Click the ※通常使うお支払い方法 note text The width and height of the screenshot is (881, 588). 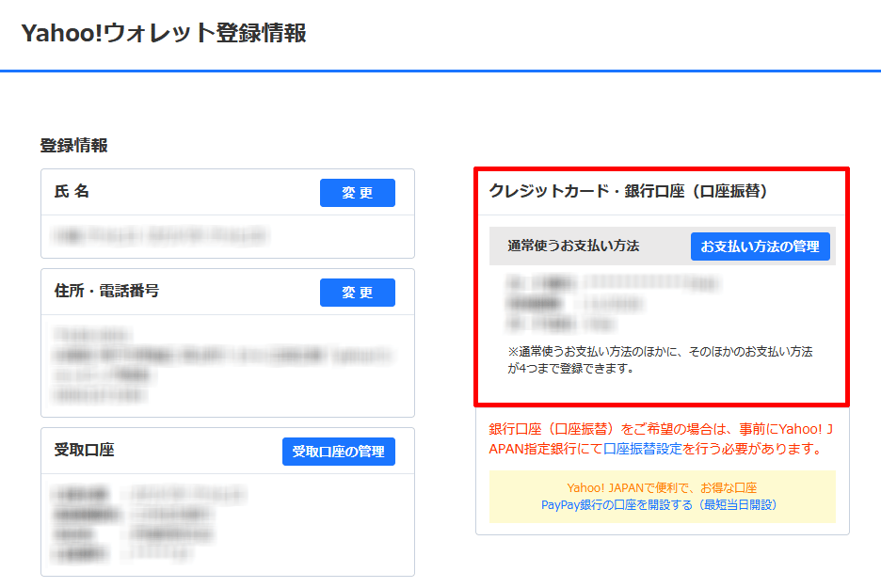pyautogui.click(x=659, y=359)
